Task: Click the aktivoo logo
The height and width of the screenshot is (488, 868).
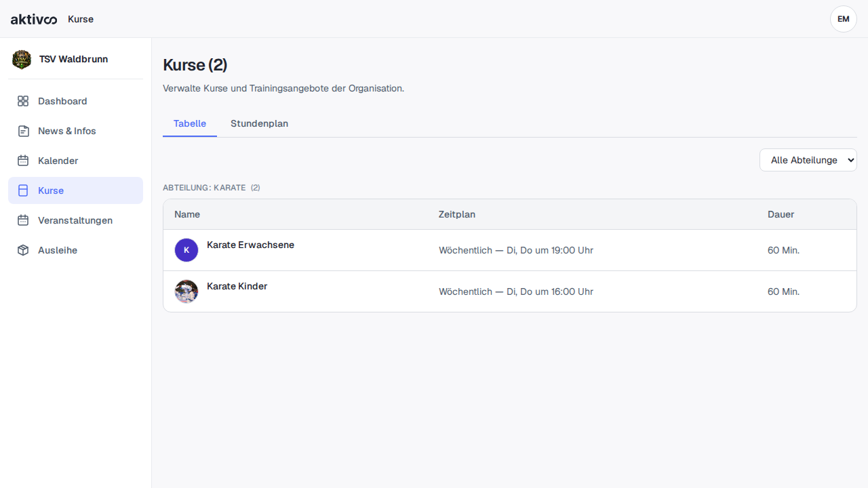Action: (x=34, y=19)
